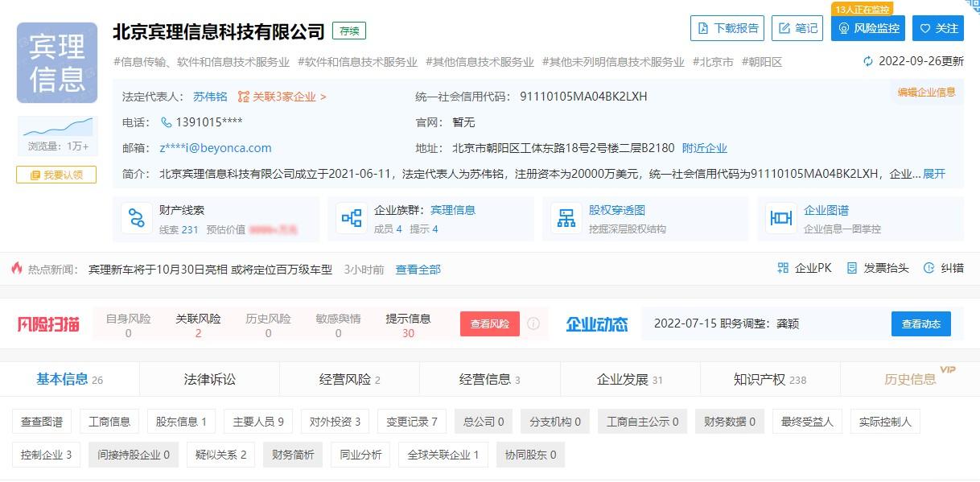This screenshot has width=980, height=482.
Task: Select 提示信息 30 category
Action: 408,325
